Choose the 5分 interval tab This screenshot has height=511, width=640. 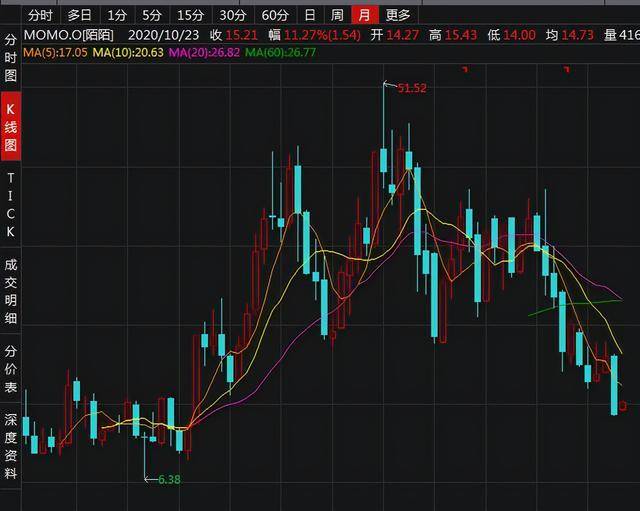coord(151,15)
